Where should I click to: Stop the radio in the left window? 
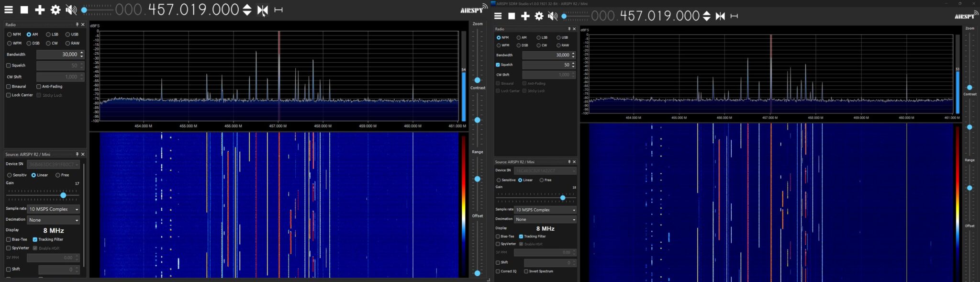[x=24, y=10]
